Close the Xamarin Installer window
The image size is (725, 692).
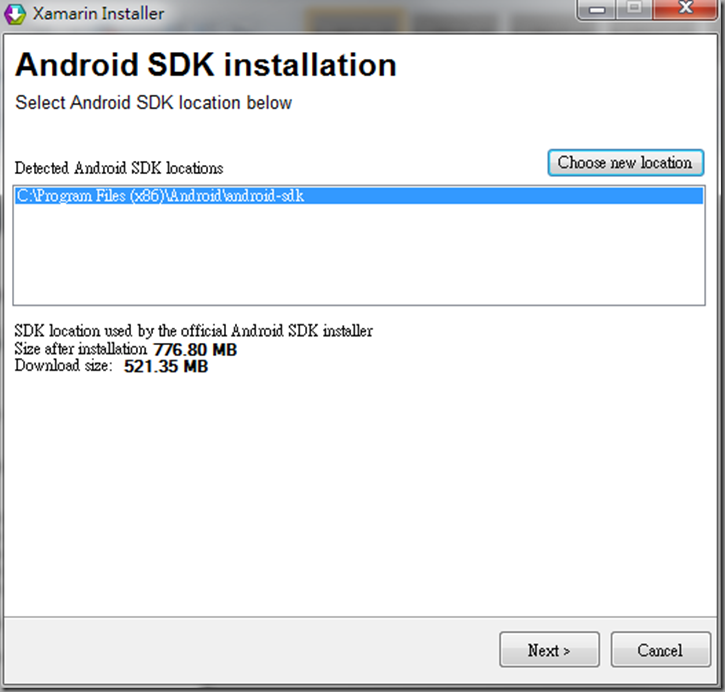pos(686,9)
